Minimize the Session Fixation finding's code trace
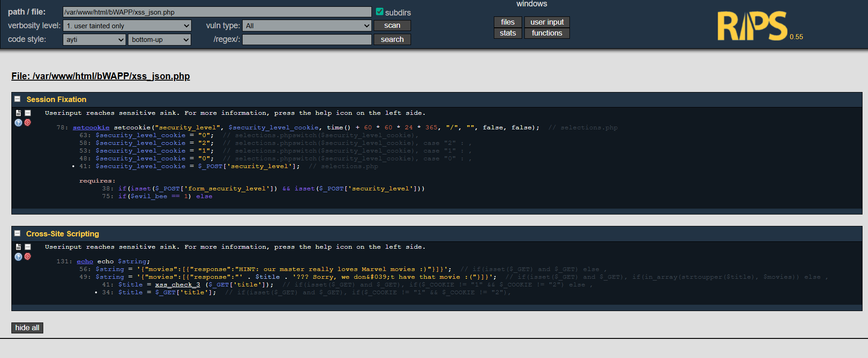 [28, 113]
